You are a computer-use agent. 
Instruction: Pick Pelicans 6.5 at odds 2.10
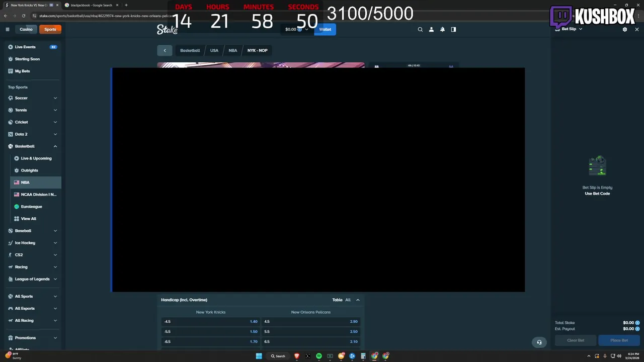coord(311,341)
